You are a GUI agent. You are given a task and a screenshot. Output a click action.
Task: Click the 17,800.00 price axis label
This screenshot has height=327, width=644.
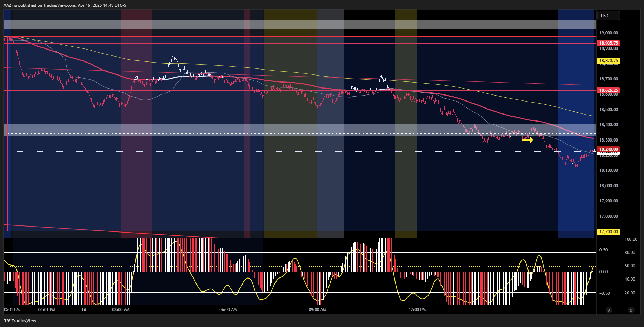[x=609, y=216]
